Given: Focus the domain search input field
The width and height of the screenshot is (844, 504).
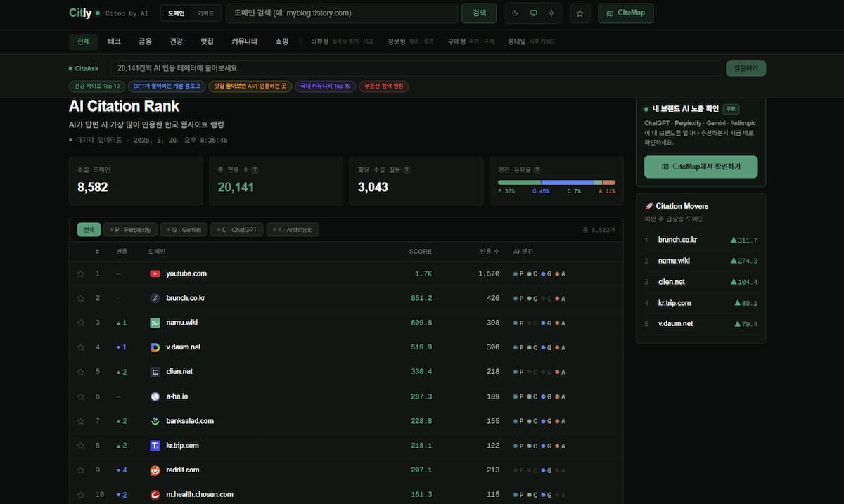Looking at the screenshot, I should coord(341,13).
